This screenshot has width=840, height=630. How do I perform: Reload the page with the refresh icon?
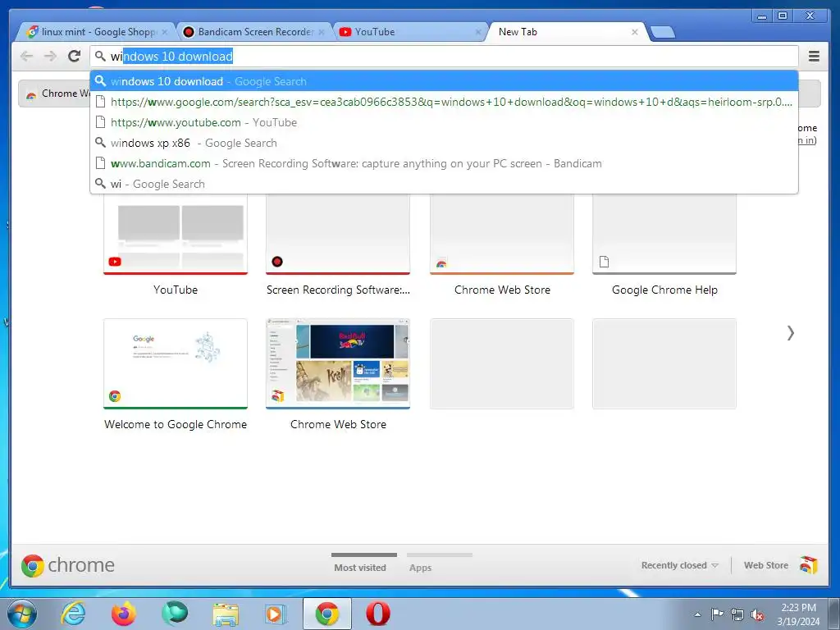(75, 56)
